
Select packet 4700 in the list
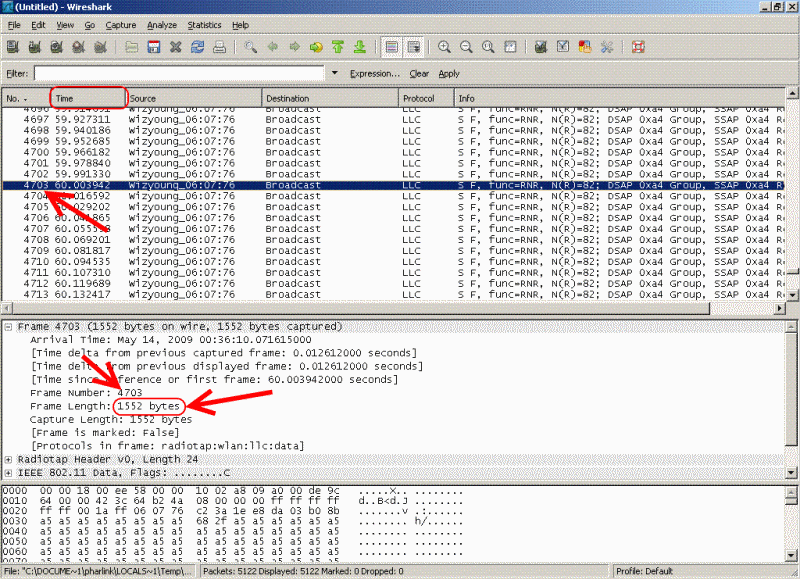(x=393, y=152)
